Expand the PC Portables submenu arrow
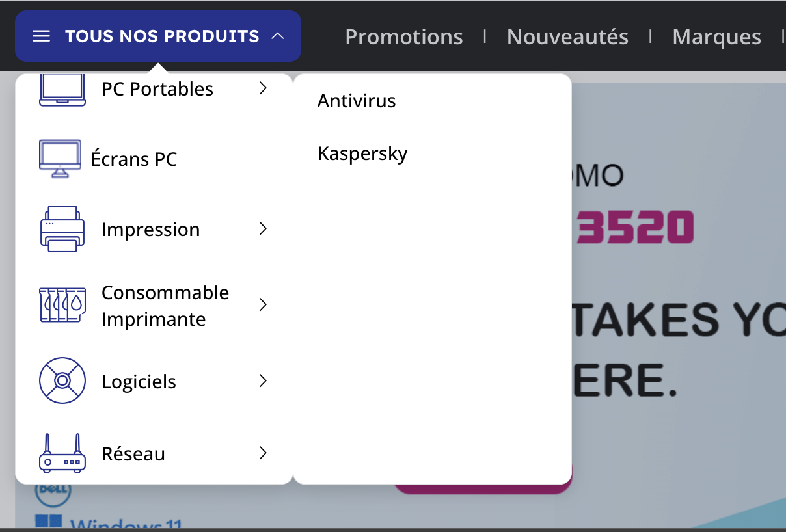The width and height of the screenshot is (786, 532). click(x=263, y=88)
